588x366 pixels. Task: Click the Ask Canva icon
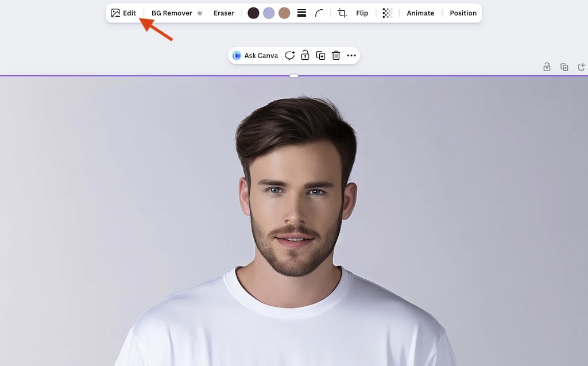coord(237,55)
